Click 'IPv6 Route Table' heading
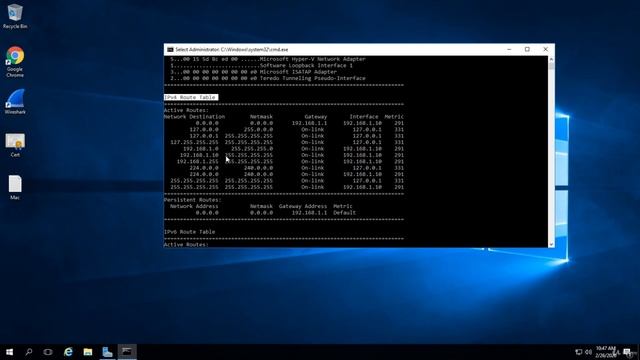Screen dimensions: 640x360 coord(189,232)
